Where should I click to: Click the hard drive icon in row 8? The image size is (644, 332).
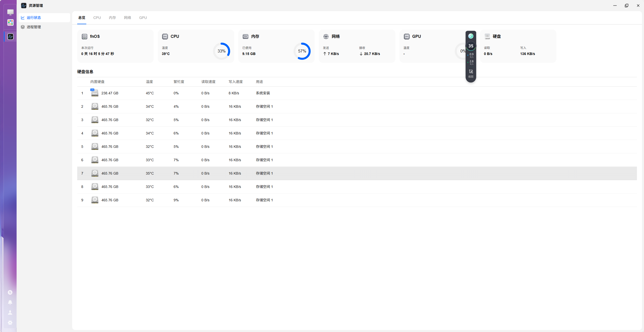click(95, 186)
